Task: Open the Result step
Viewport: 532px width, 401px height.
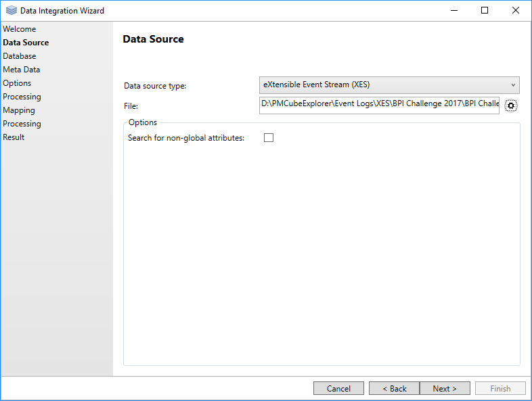Action: [14, 137]
